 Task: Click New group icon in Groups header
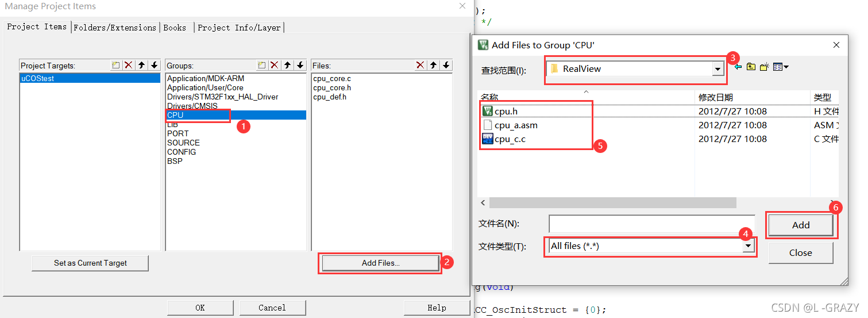click(x=262, y=66)
